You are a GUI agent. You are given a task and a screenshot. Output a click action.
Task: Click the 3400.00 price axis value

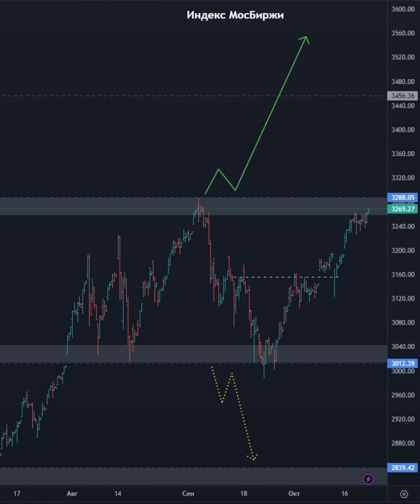(x=403, y=130)
